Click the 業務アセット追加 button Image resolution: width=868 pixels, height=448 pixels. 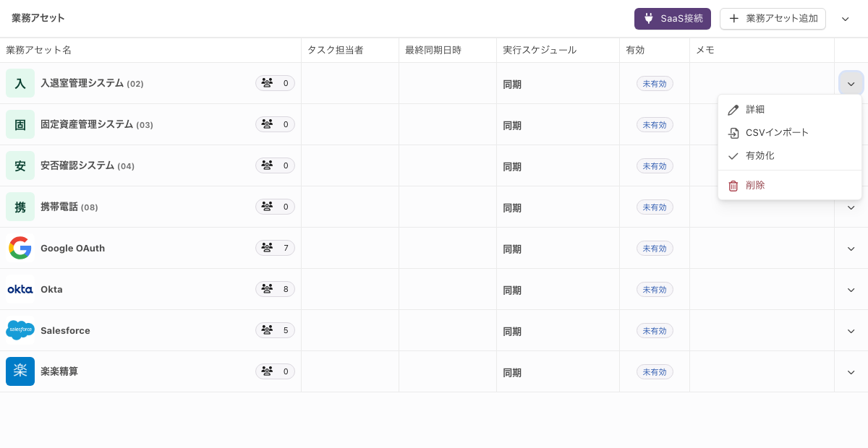pos(773,19)
